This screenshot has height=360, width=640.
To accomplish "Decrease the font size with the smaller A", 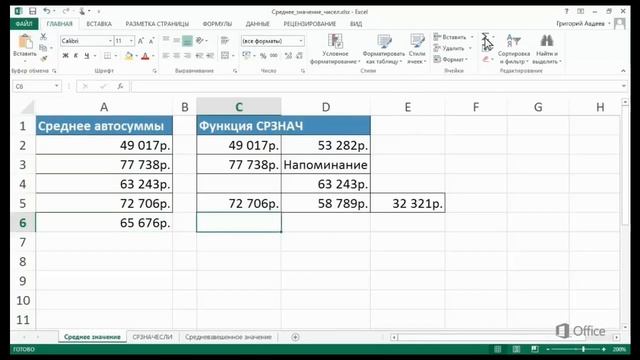I will point(151,41).
